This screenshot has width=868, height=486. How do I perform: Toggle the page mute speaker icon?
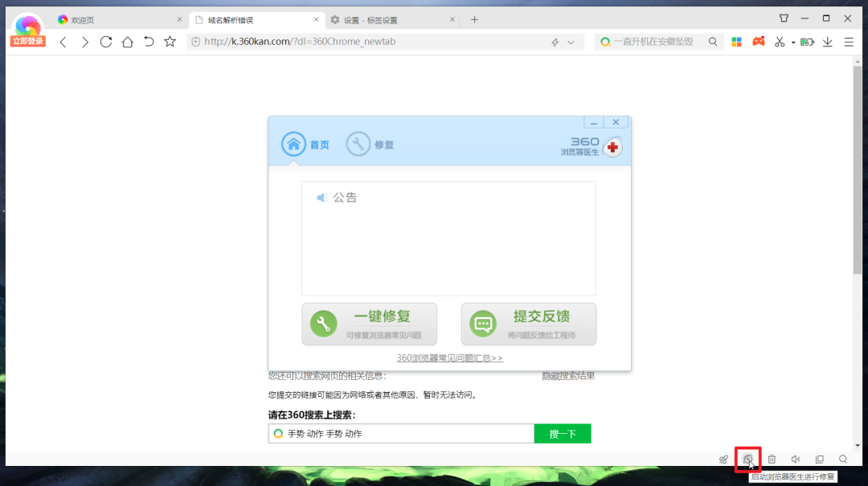(x=796, y=459)
